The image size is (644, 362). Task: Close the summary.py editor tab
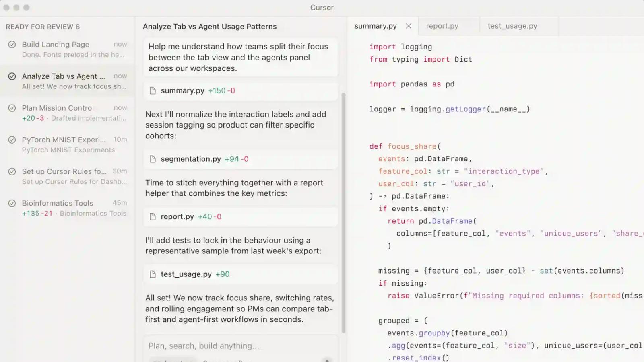point(409,26)
